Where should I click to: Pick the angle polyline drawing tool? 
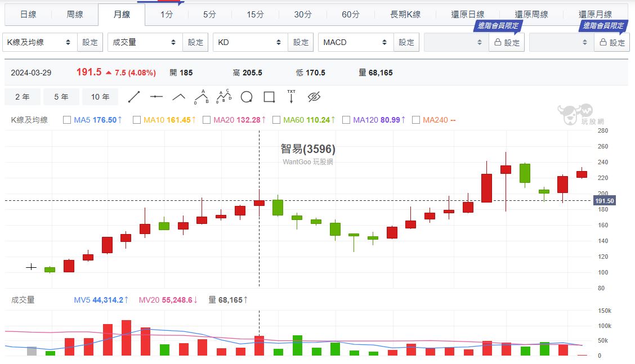coord(178,97)
